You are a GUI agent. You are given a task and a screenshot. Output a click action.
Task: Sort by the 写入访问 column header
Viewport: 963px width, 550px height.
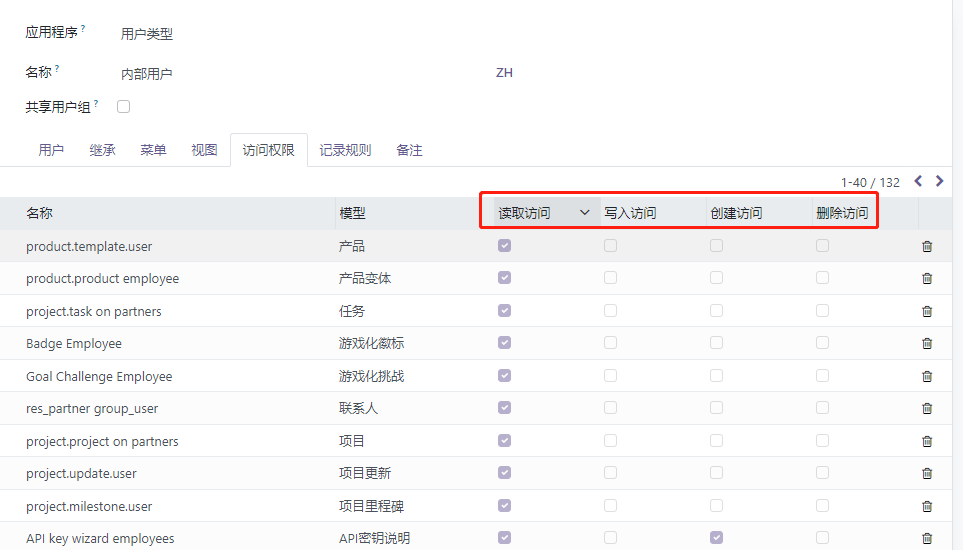pyautogui.click(x=630, y=213)
